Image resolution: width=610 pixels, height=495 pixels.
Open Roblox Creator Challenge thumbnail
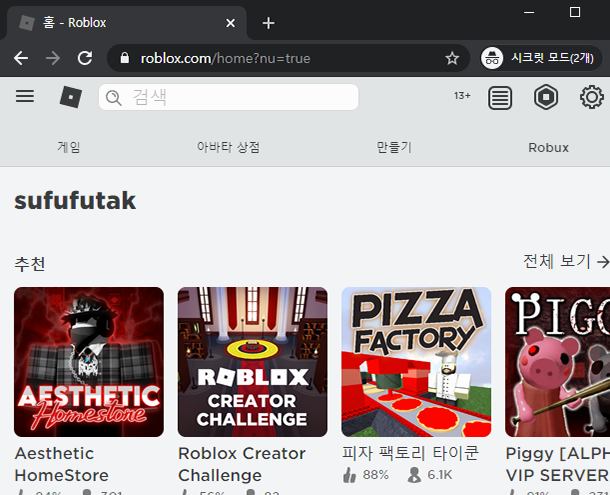(x=252, y=362)
